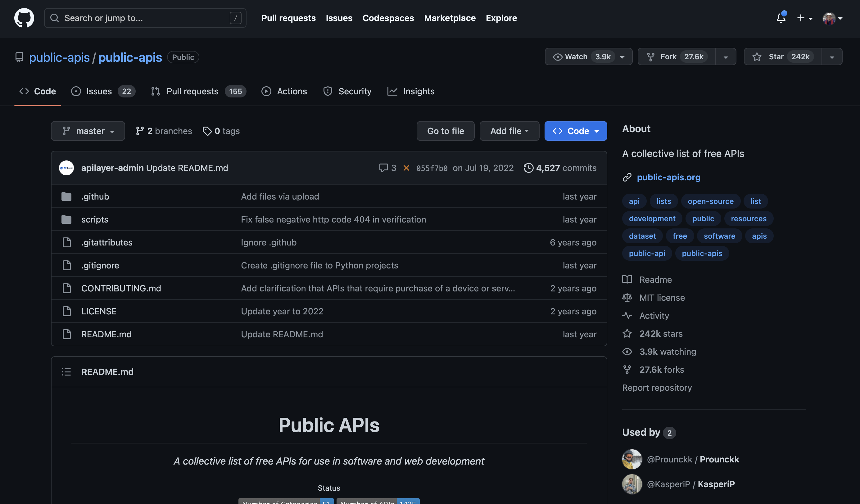The height and width of the screenshot is (504, 860).
Task: Open README.md in the file list
Action: [x=106, y=334]
